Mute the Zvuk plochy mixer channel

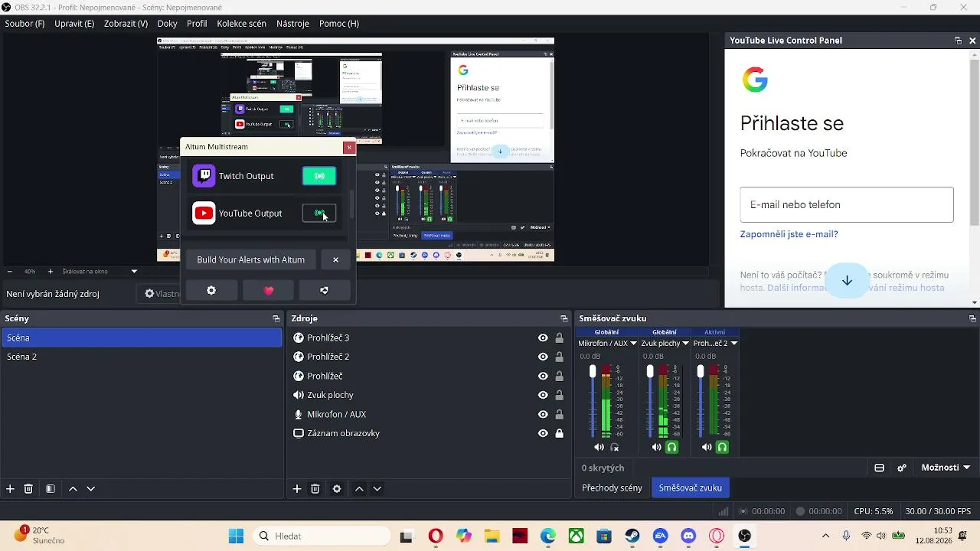(656, 447)
